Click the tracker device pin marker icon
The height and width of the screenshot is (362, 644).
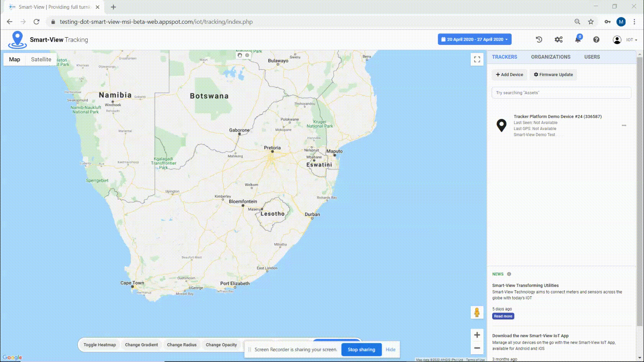[x=501, y=125]
